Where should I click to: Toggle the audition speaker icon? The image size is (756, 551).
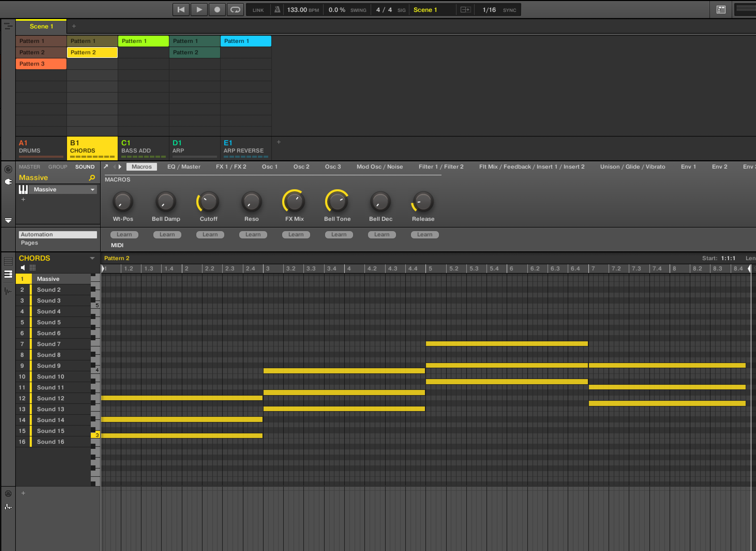pyautogui.click(x=23, y=268)
